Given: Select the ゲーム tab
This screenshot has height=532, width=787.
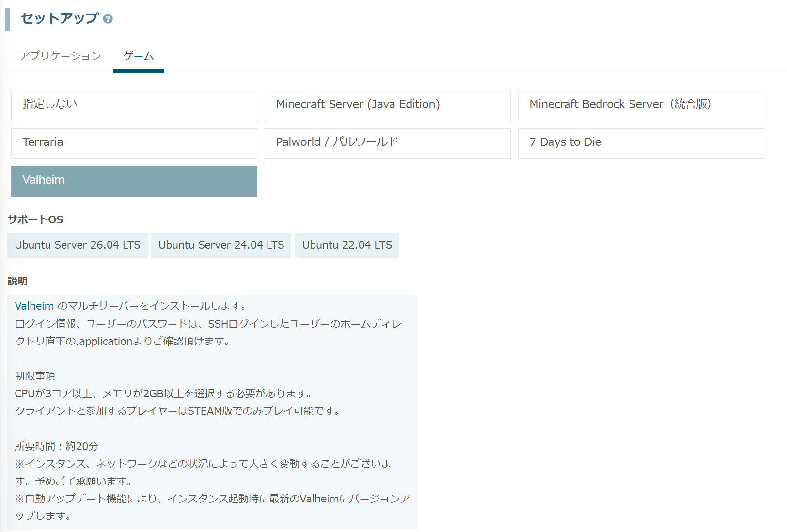Looking at the screenshot, I should point(139,56).
